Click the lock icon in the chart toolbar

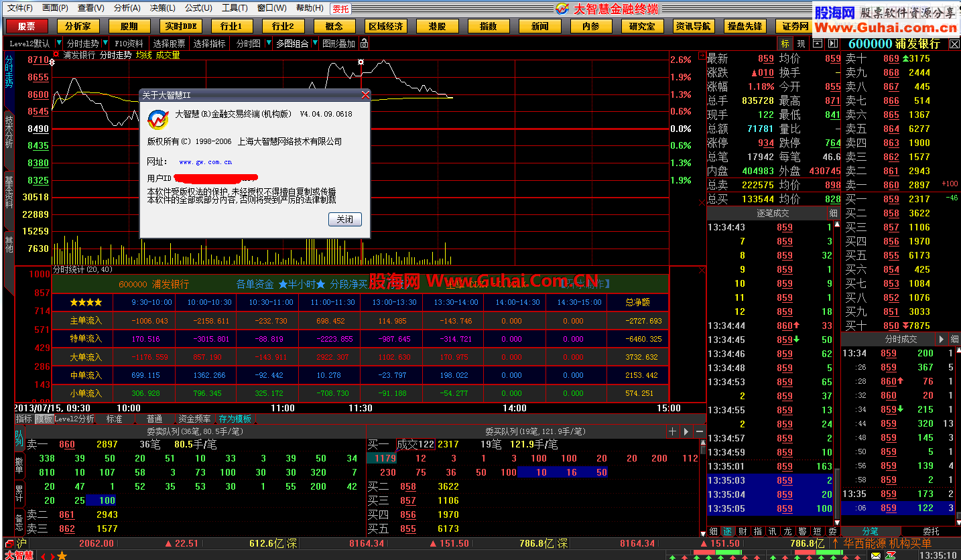click(x=364, y=44)
